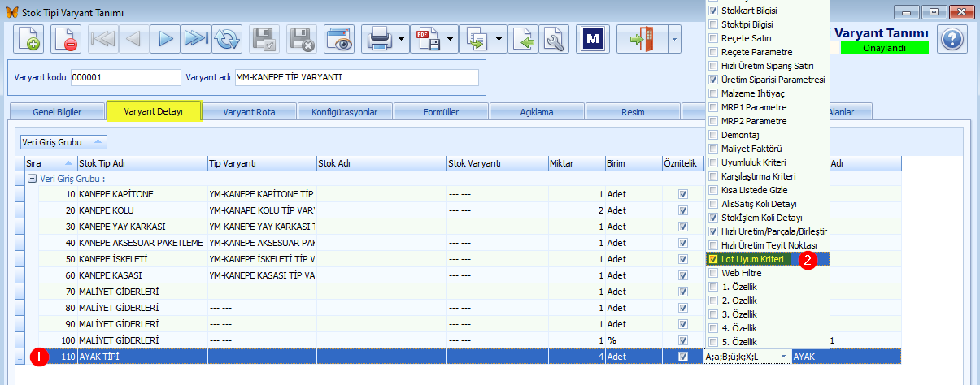Open the Genel Bilgiler tab
Image resolution: width=980 pixels, height=385 pixels.
[x=57, y=112]
